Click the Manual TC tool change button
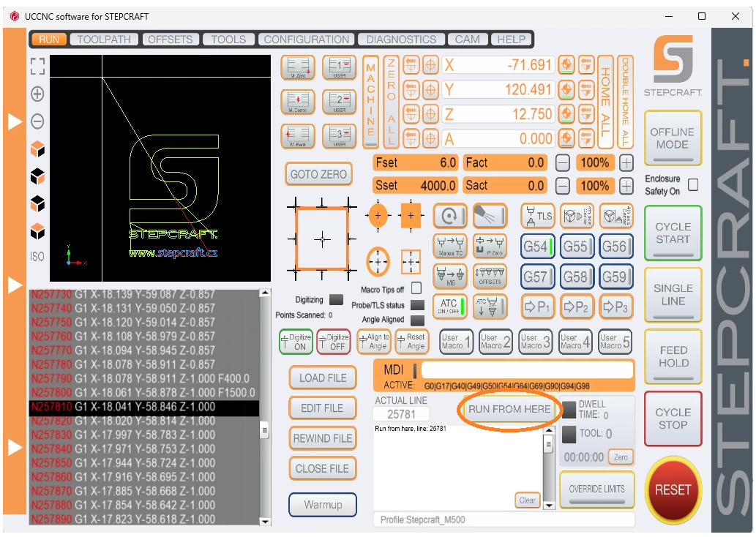 coord(450,246)
